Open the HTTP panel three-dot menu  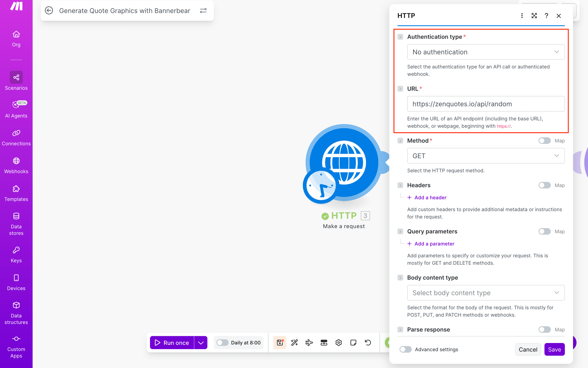click(x=522, y=16)
